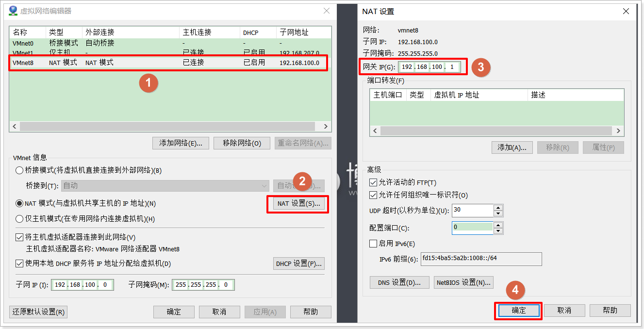Viewport: 644px width, 329px height.
Task: Select the bridged mode (桥接模式) radio button
Action: (x=19, y=170)
